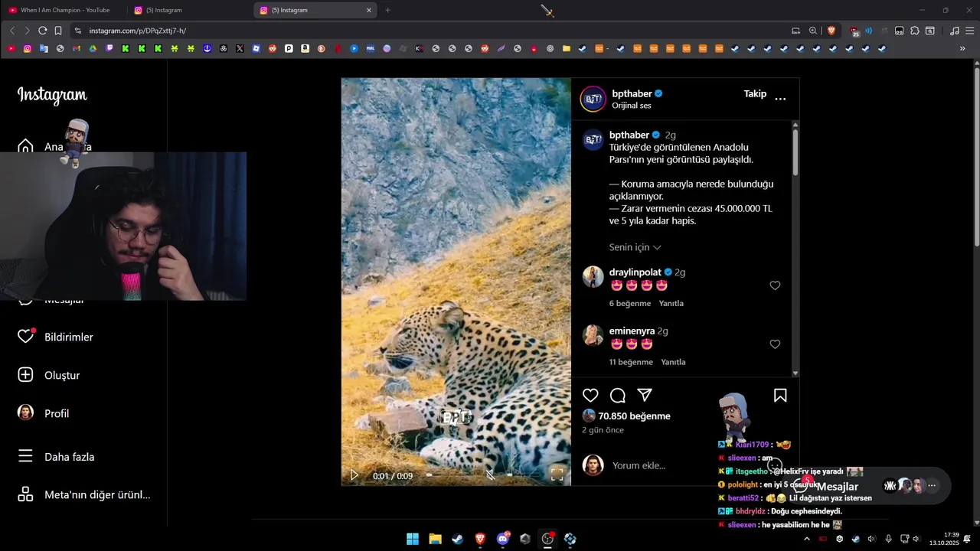The height and width of the screenshot is (551, 980).
Task: Follow bpthaber with the Takip button
Action: coord(755,93)
